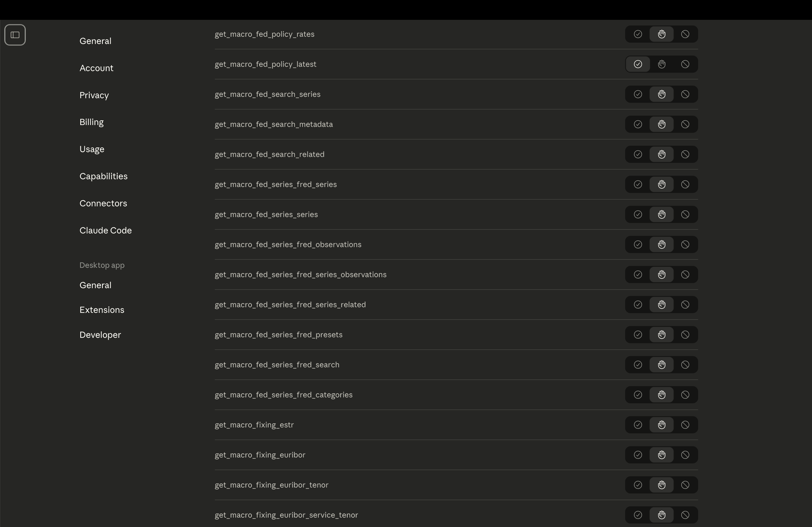Block get_macro_fed_series_fred_series tool

click(x=685, y=184)
